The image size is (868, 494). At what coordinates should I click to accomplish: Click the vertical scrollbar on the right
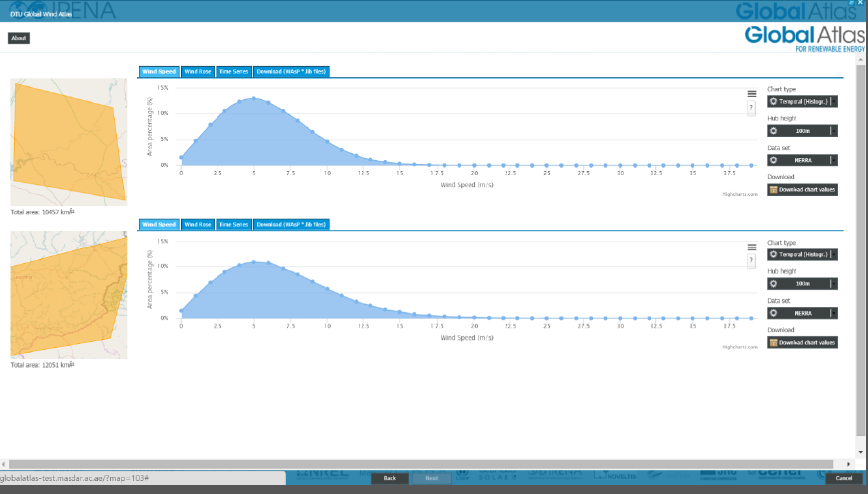point(861,248)
